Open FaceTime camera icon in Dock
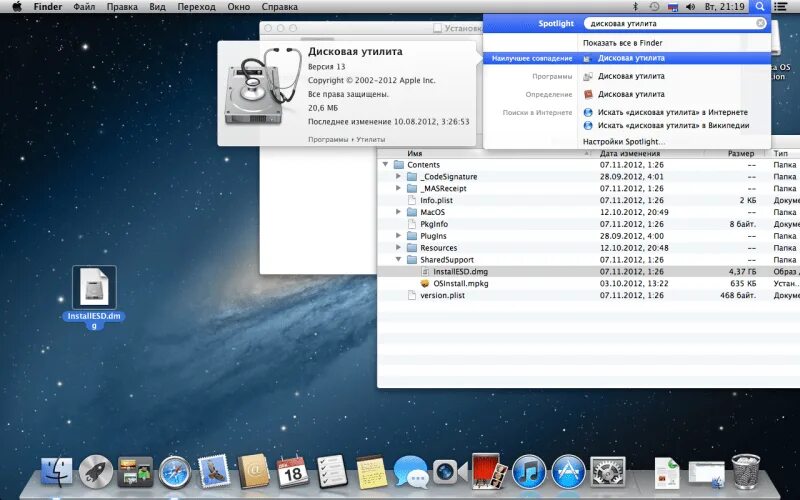This screenshot has height=500, width=800. (x=450, y=472)
